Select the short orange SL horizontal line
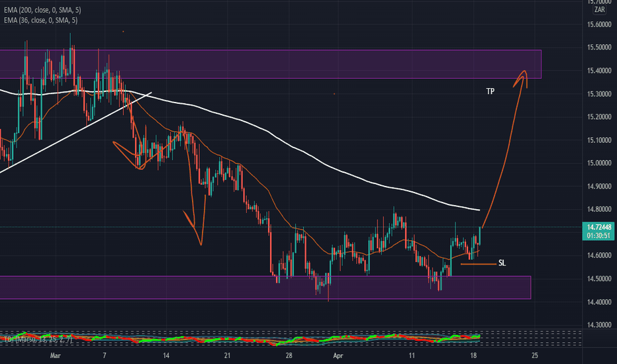This screenshot has width=617, height=364. click(478, 264)
